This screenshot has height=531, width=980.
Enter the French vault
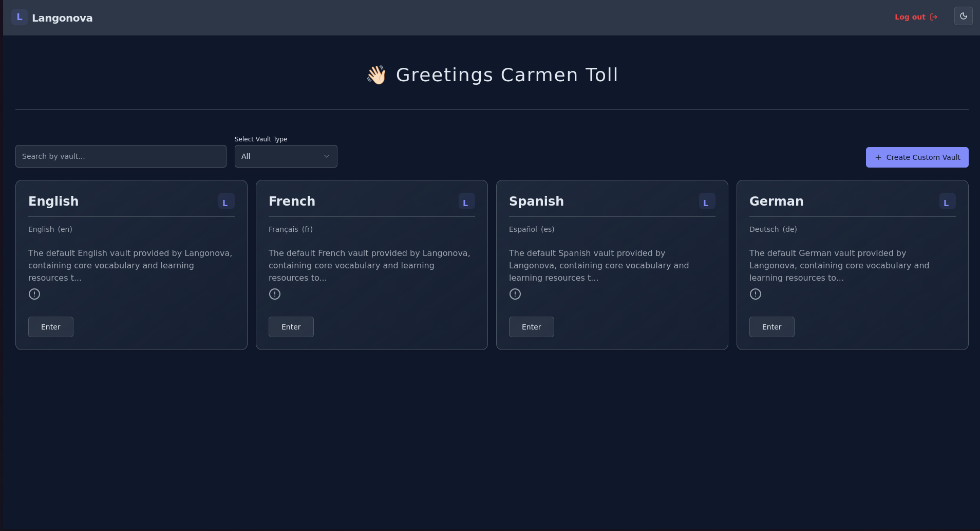[x=291, y=327]
